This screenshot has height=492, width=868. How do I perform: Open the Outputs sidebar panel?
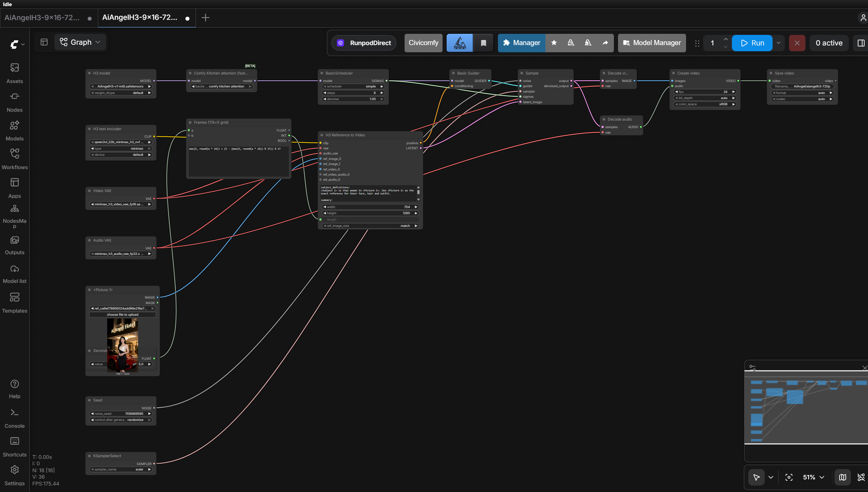click(x=14, y=245)
